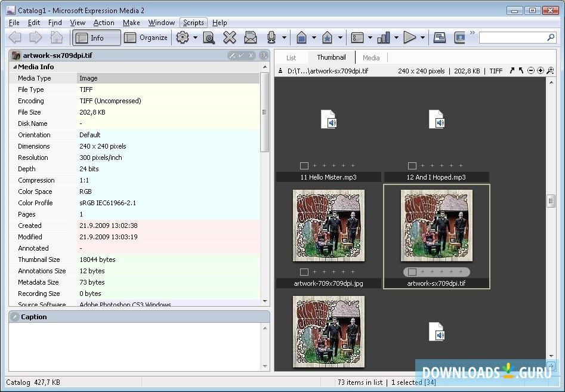
Task: Click the magnifier find icon in toolbar
Action: coord(209,38)
